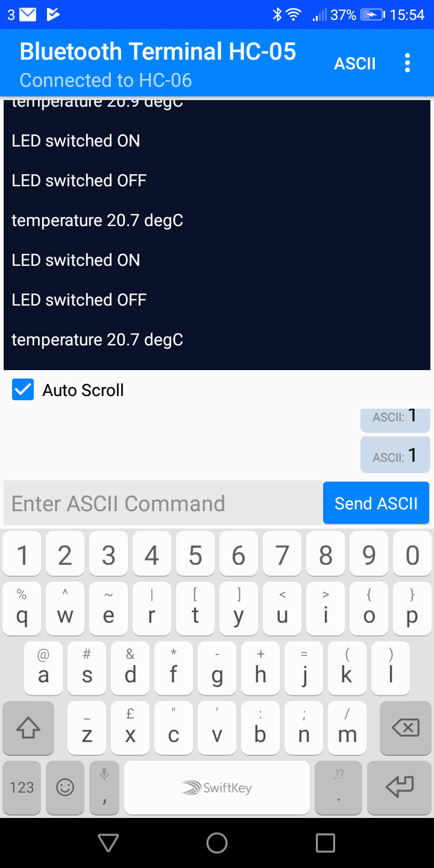Open recent apps square button
This screenshot has height=868, width=434.
point(325,843)
